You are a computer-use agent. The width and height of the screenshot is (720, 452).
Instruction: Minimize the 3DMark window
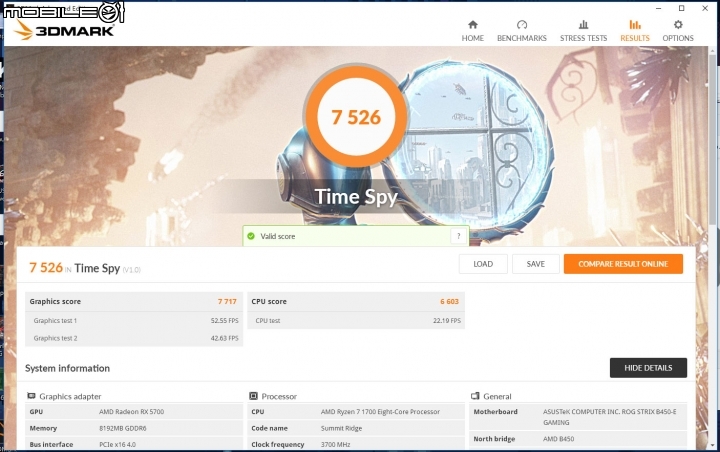[x=658, y=8]
